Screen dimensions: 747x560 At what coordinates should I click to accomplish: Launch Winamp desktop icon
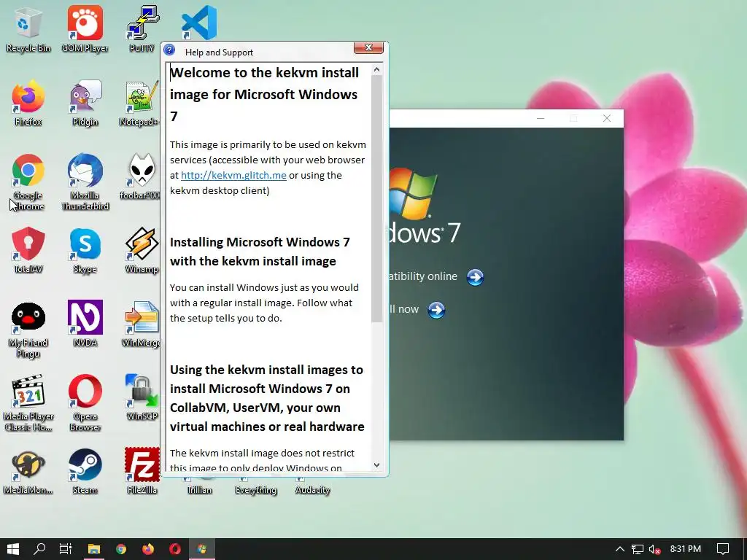(x=142, y=250)
